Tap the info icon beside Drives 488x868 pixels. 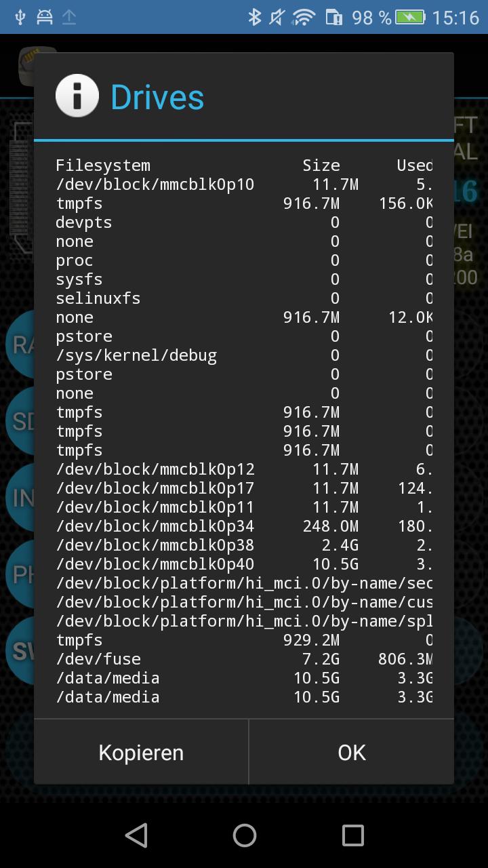(x=77, y=96)
